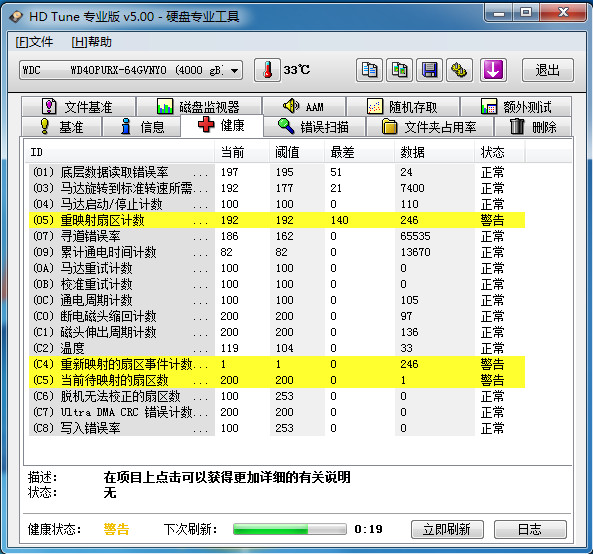Viewport: 593px width, 554px height.
Task: Click the 33℃ temperature reading
Action: click(x=296, y=70)
